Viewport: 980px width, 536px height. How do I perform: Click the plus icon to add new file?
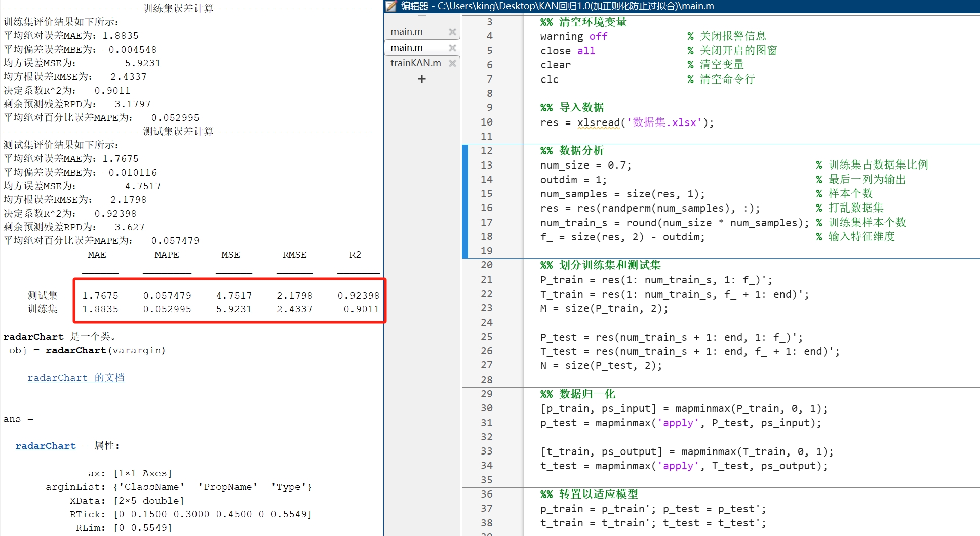[x=421, y=79]
